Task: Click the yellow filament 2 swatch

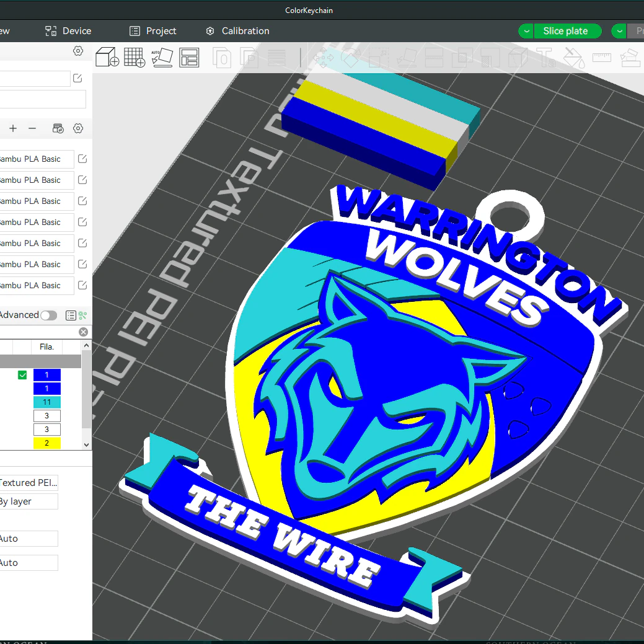Action: click(x=47, y=443)
